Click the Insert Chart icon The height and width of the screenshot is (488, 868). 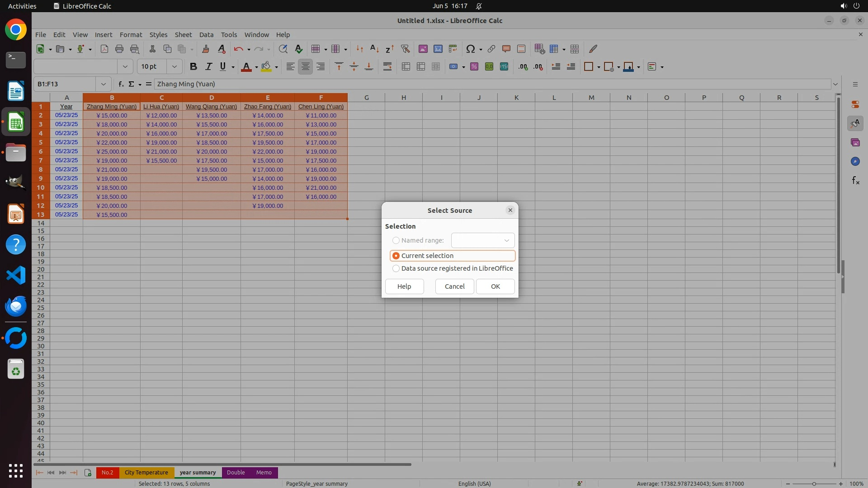tap(438, 49)
